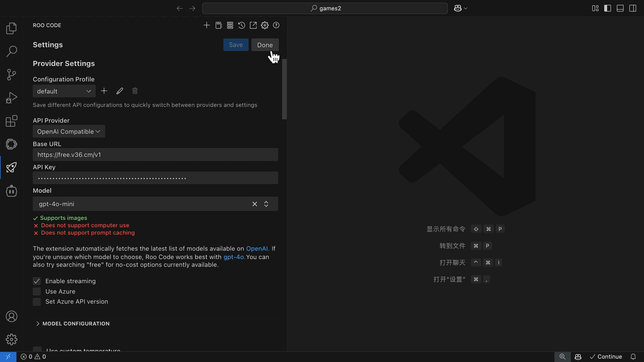The width and height of the screenshot is (644, 362).
Task: Add a new configuration profile
Action: tap(104, 91)
